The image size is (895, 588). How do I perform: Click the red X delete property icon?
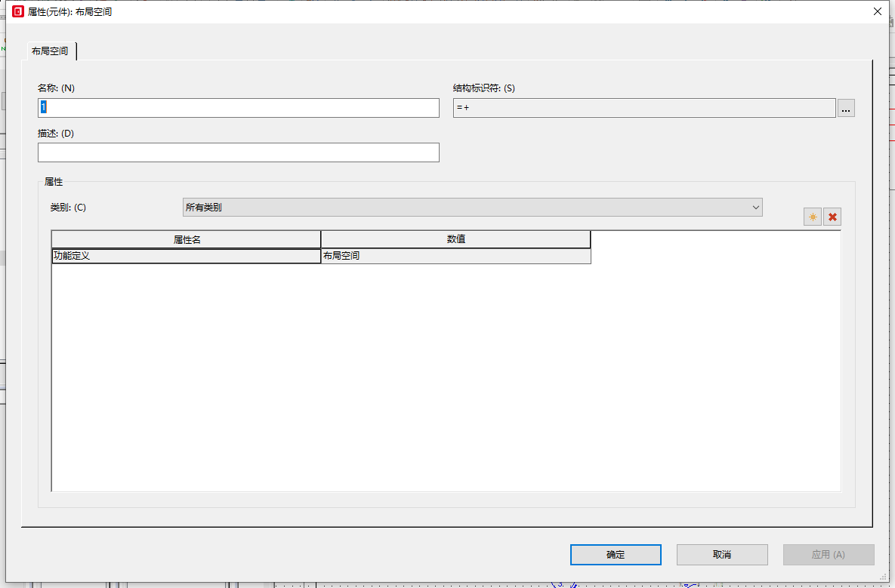coord(832,217)
